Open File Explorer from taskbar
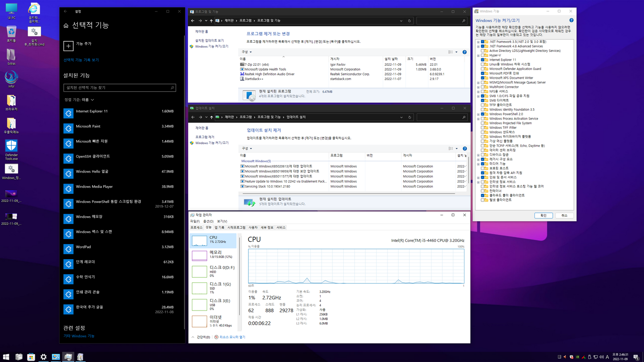The height and width of the screenshot is (362, 644). [x=19, y=357]
